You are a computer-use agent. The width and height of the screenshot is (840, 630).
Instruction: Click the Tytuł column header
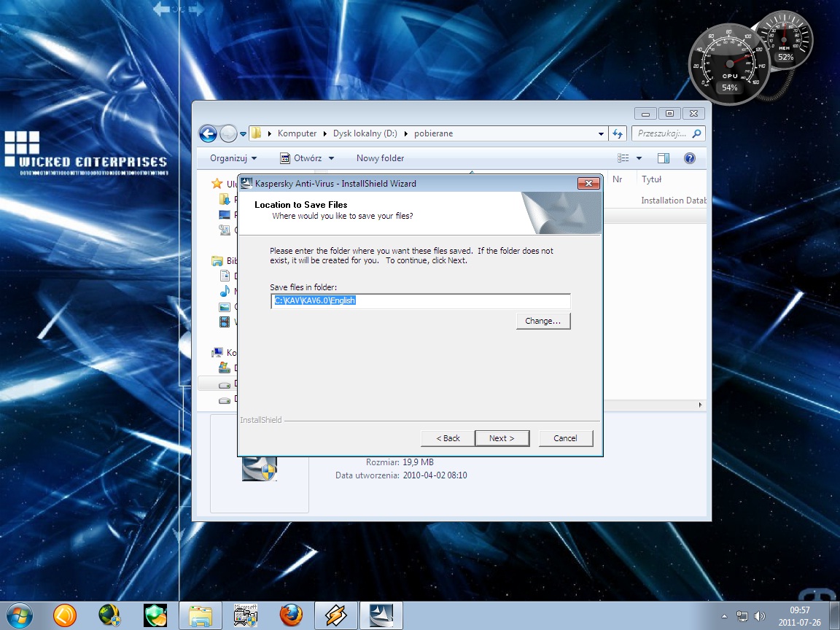tap(652, 179)
